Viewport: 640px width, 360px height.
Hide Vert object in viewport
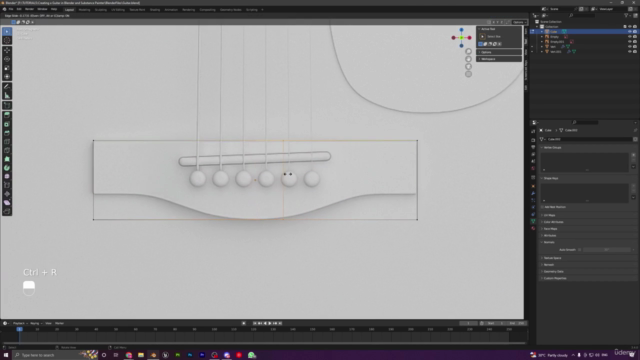point(629,47)
